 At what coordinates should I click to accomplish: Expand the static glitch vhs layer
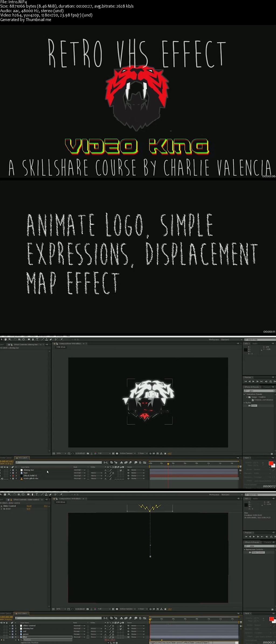point(11,478)
